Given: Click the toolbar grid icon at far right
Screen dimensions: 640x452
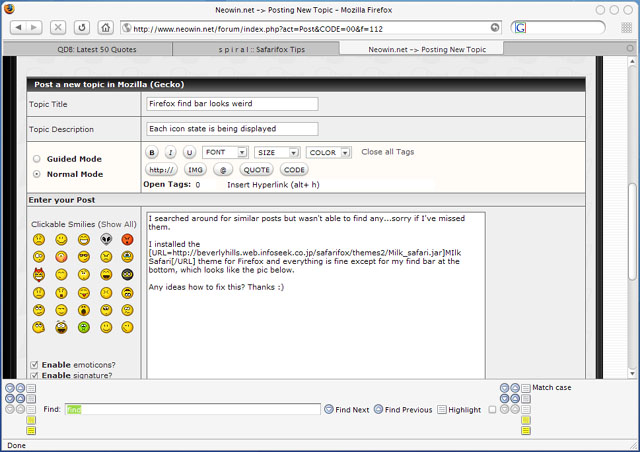Looking at the screenshot, I should point(627,28).
